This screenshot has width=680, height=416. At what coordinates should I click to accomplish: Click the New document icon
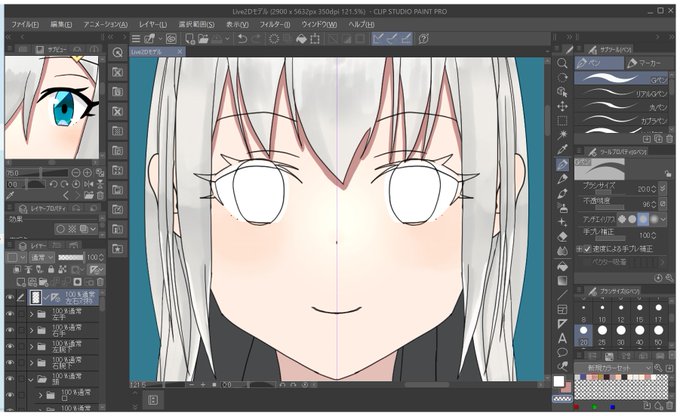click(x=190, y=39)
